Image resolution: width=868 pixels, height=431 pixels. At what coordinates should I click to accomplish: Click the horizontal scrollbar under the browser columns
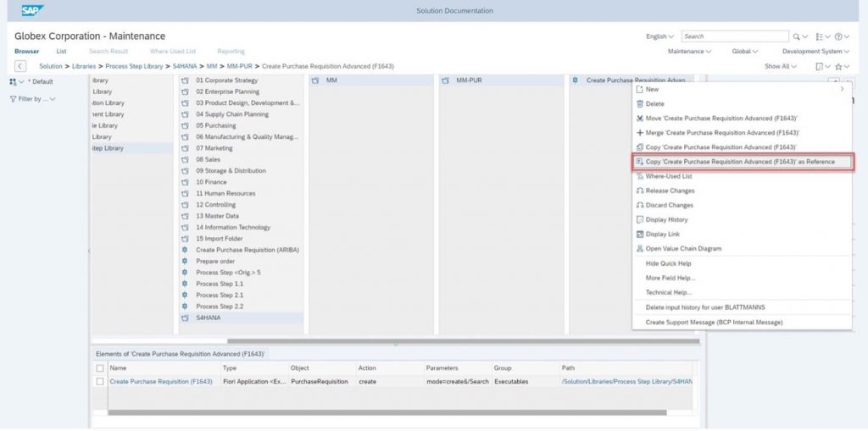click(464, 341)
